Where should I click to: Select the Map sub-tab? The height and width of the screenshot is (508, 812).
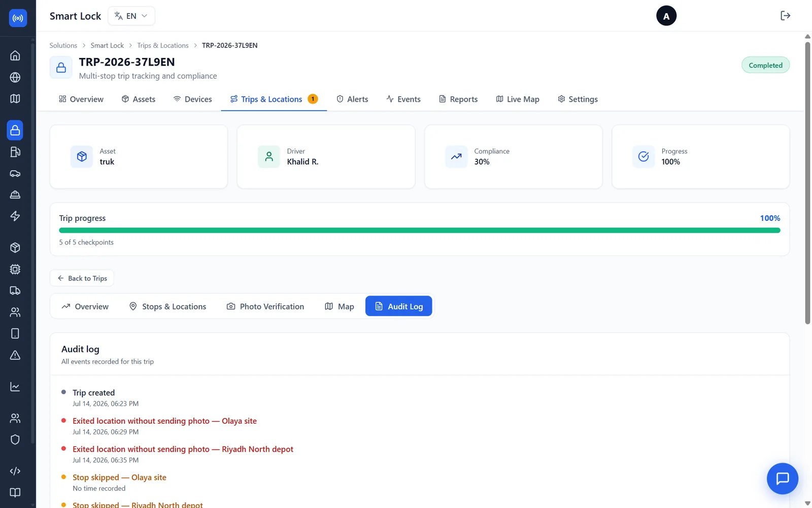coord(340,306)
